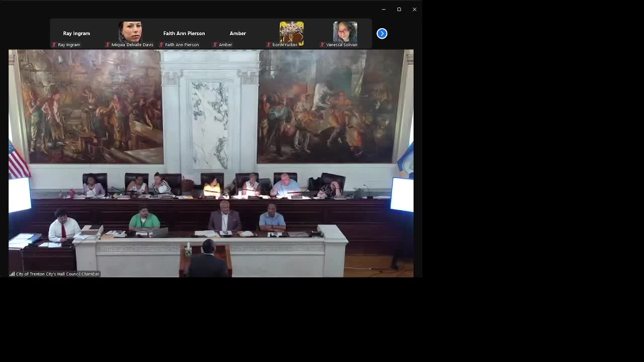Select Ray Ingram's participant tile

click(x=76, y=34)
